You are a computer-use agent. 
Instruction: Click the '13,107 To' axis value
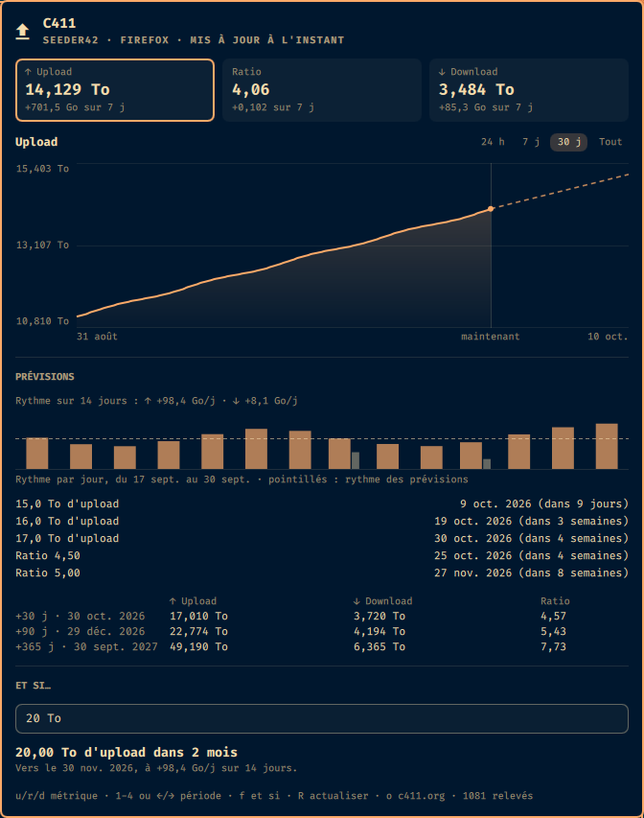pos(42,245)
